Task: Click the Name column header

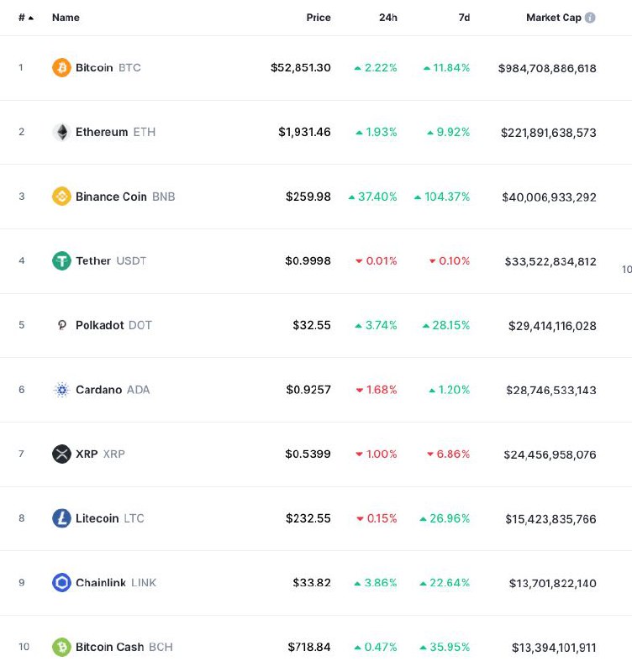Action: coord(66,18)
